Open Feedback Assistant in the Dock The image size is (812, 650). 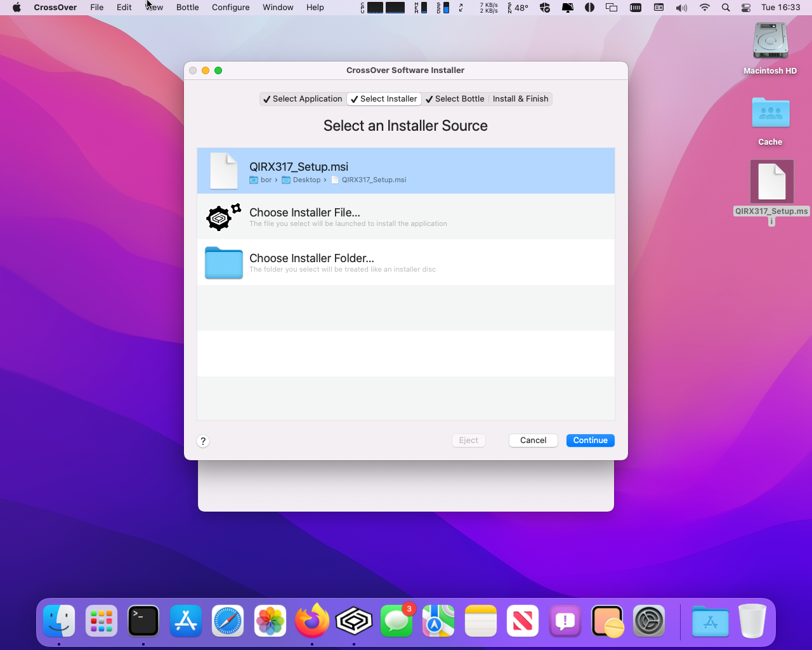(565, 620)
